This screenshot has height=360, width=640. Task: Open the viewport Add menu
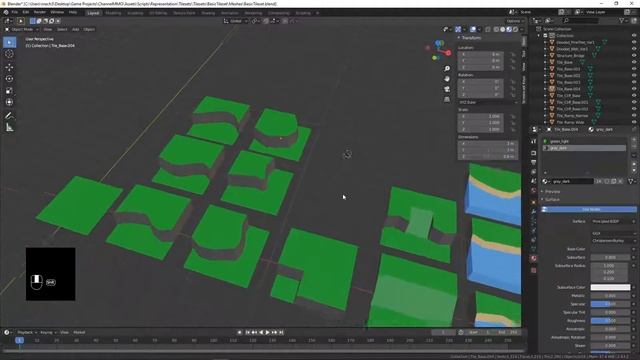(76, 29)
